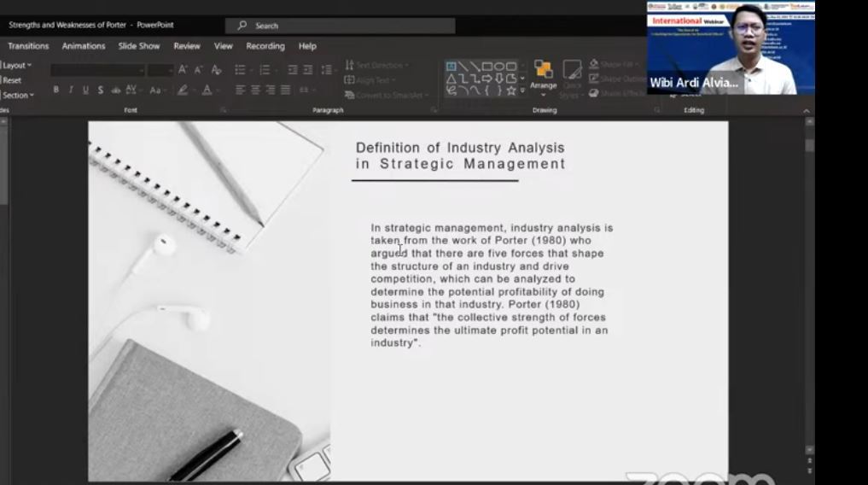Open the Section dropdown
868x485 pixels.
pyautogui.click(x=17, y=96)
